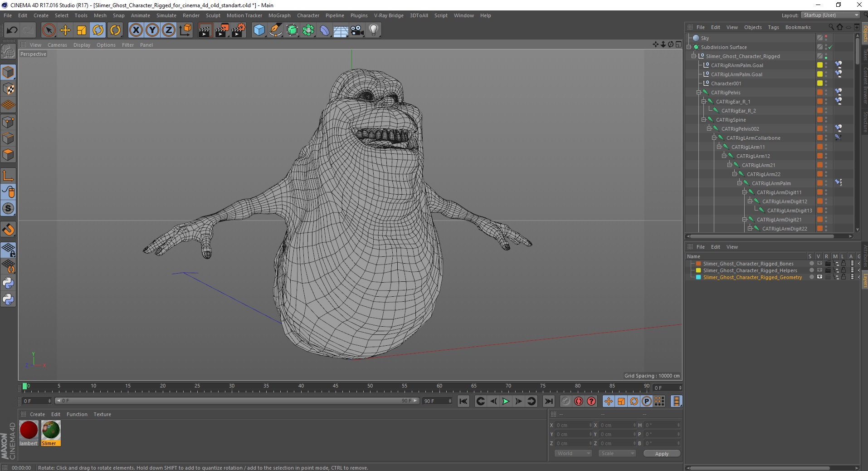Collapse the CATRigPelvis node
Image resolution: width=868 pixels, height=471 pixels.
pos(699,93)
